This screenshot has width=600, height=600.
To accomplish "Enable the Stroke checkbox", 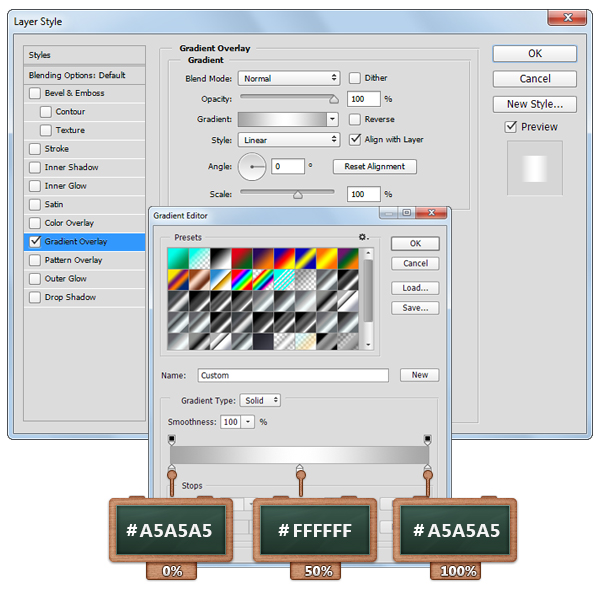I will pyautogui.click(x=35, y=149).
